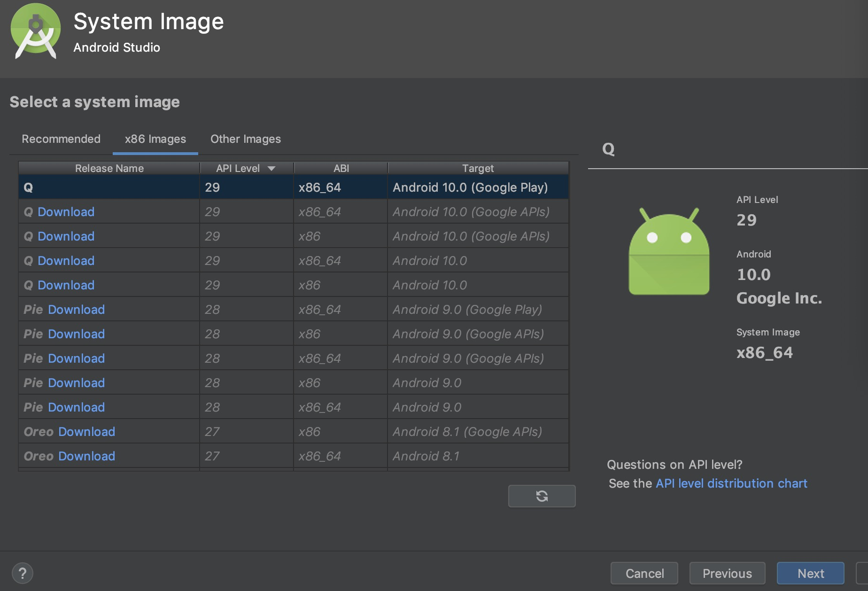Select the x86 Images tab
This screenshot has width=868, height=591.
click(x=155, y=139)
